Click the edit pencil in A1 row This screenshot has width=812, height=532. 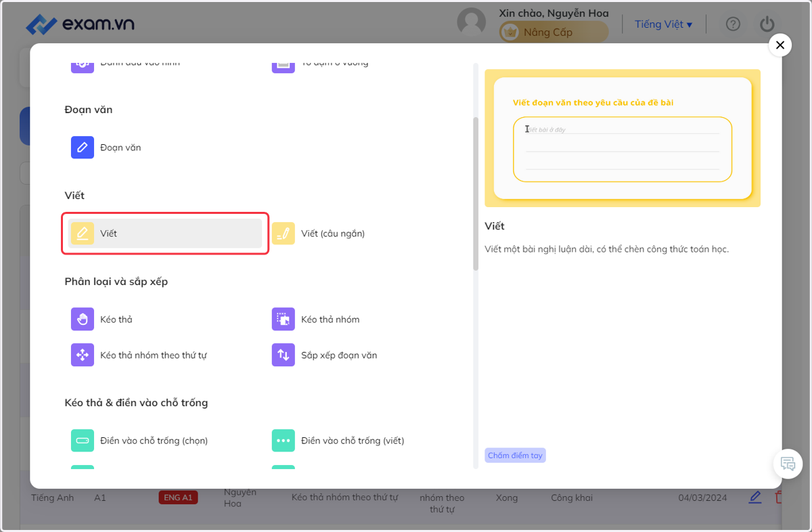pos(755,497)
